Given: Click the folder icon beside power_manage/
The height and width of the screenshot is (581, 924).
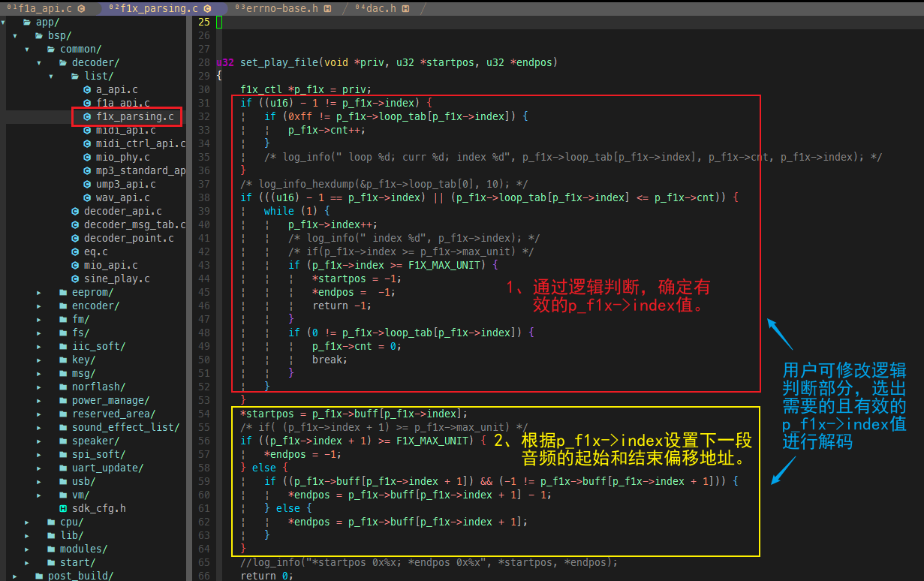Looking at the screenshot, I should tap(63, 401).
